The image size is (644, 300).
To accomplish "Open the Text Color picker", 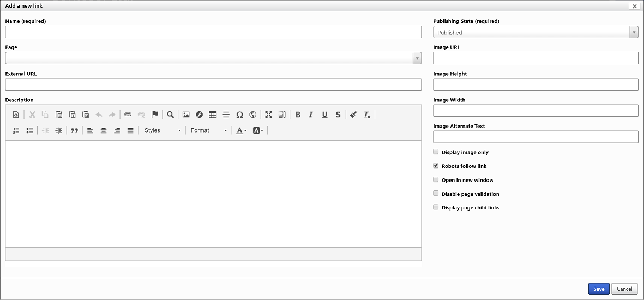I will (242, 130).
